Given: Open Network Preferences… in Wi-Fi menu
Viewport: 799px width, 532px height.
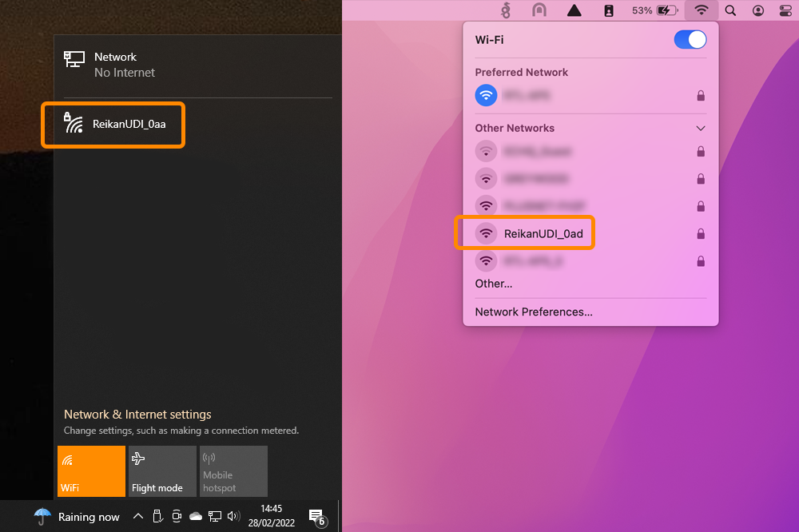Looking at the screenshot, I should 534,312.
